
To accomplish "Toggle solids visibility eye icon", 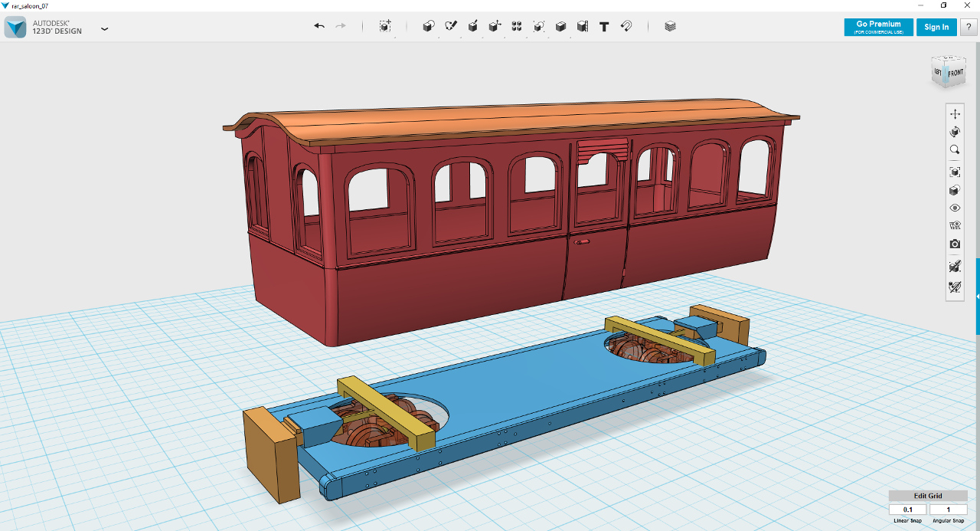I will pos(955,208).
